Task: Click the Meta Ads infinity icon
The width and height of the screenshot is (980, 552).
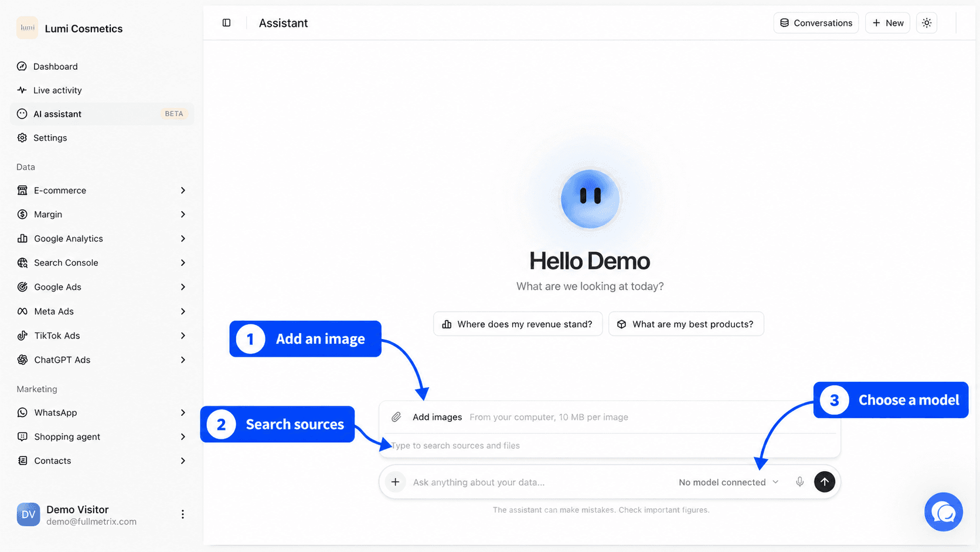Action: [x=22, y=311]
